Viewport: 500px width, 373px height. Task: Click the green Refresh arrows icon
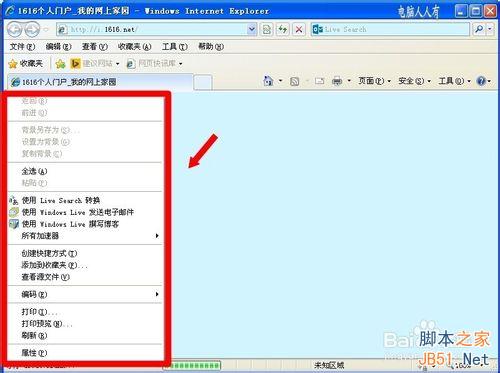coord(283,29)
